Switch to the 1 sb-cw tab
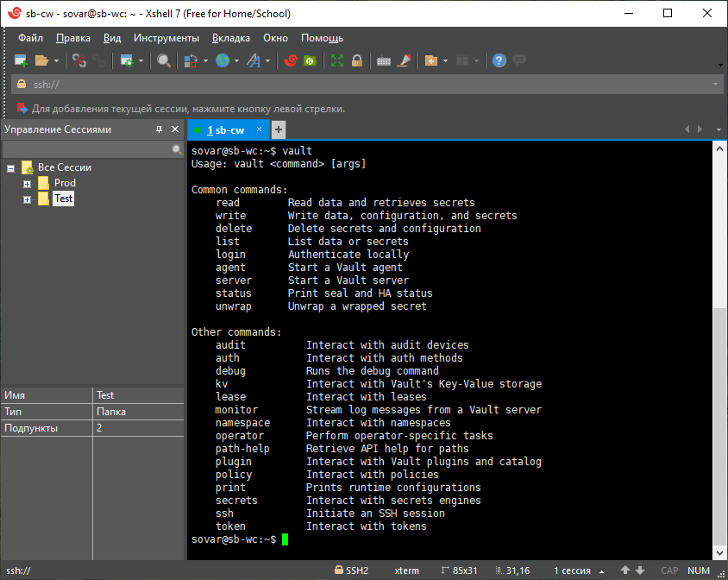Image resolution: width=728 pixels, height=580 pixels. click(x=225, y=130)
